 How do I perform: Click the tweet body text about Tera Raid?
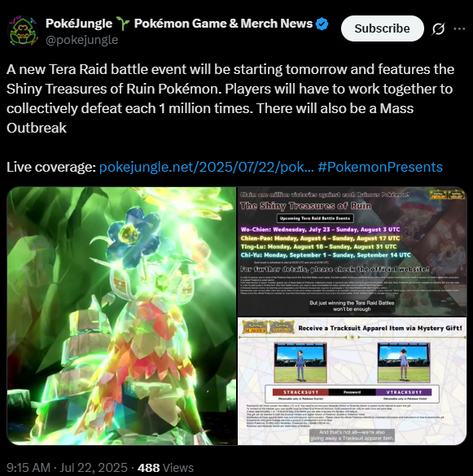coord(230,98)
